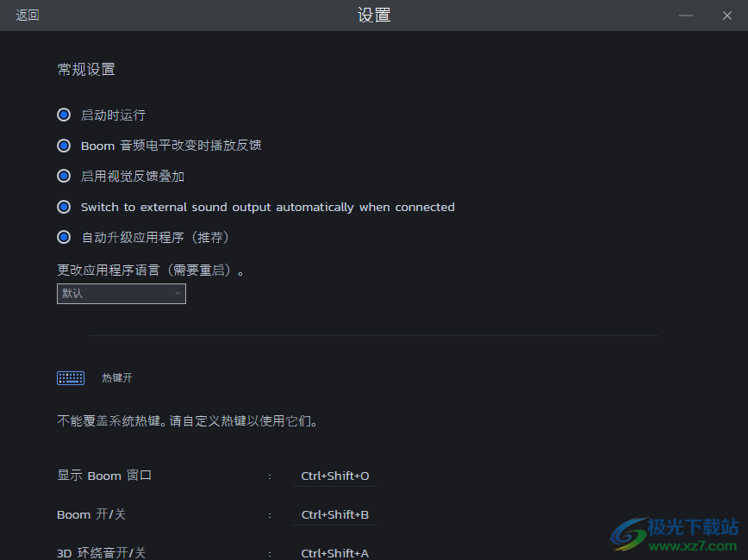Viewport: 748px width, 560px height.
Task: Toggle automatic switching to external sound output
Action: [x=63, y=207]
